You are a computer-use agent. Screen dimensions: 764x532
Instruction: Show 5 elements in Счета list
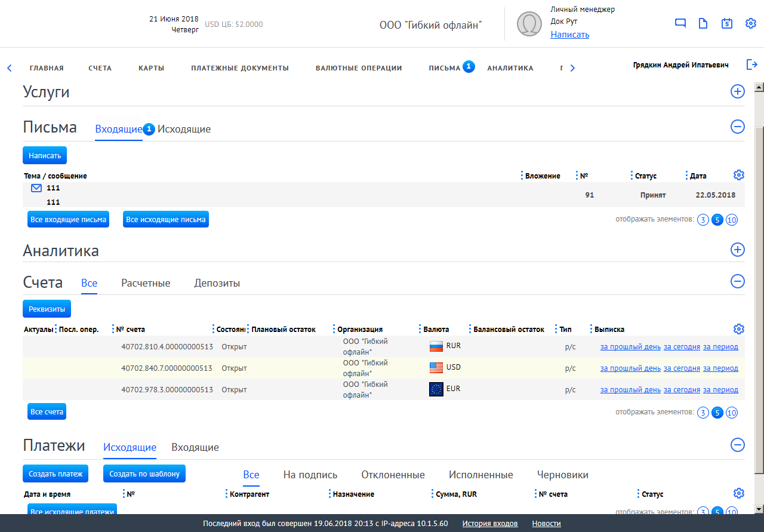[717, 413]
